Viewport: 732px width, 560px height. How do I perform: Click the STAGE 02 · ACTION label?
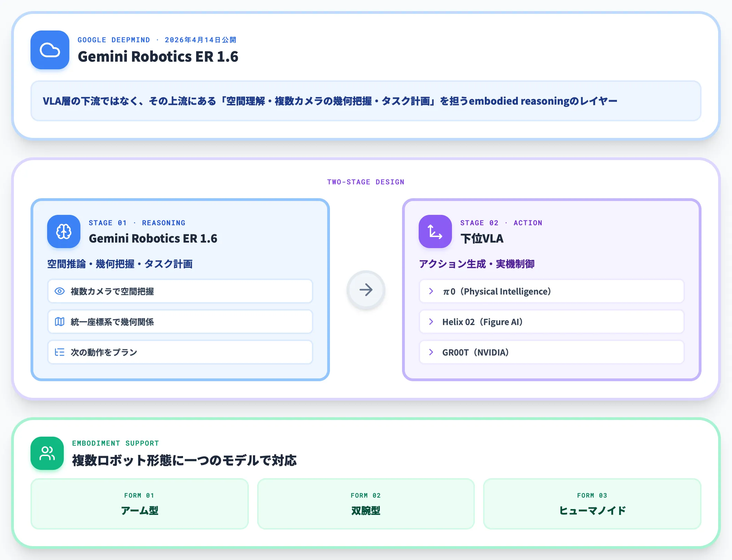[x=501, y=223]
